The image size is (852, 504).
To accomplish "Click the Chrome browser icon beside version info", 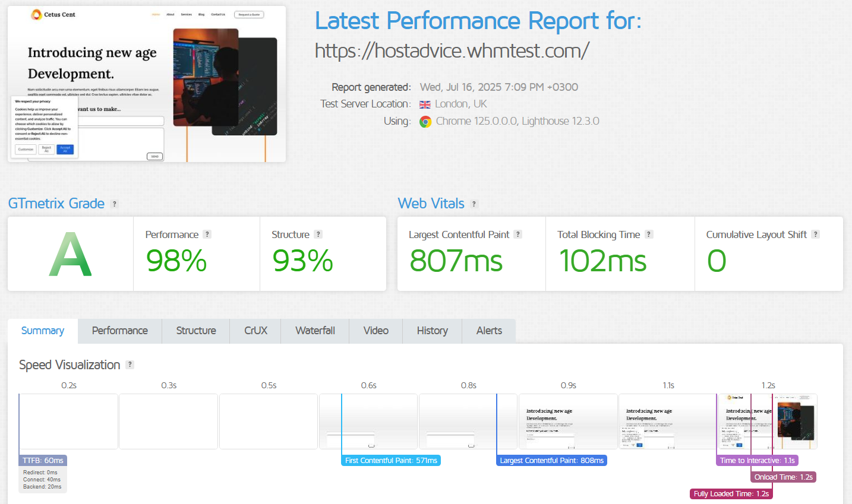I will tap(427, 122).
